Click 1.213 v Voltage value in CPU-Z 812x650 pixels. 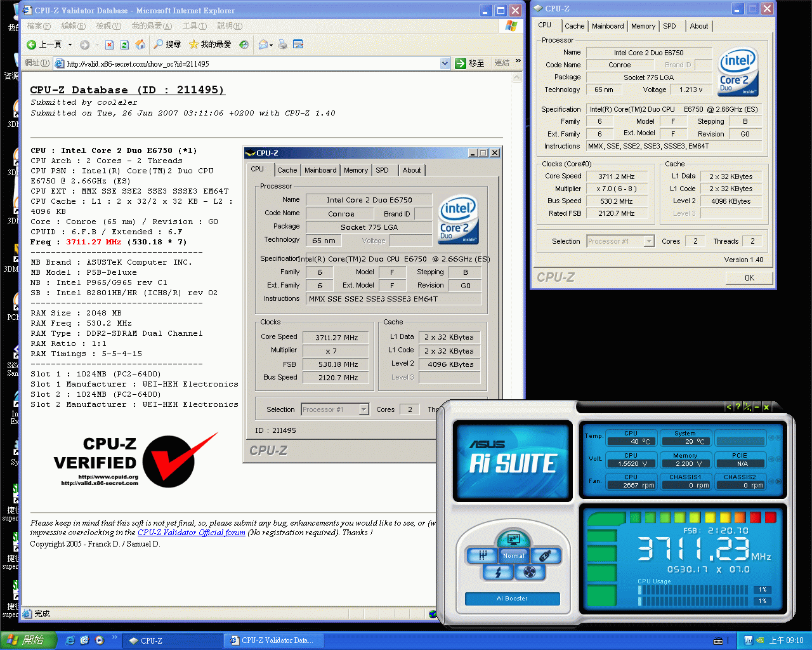click(691, 90)
